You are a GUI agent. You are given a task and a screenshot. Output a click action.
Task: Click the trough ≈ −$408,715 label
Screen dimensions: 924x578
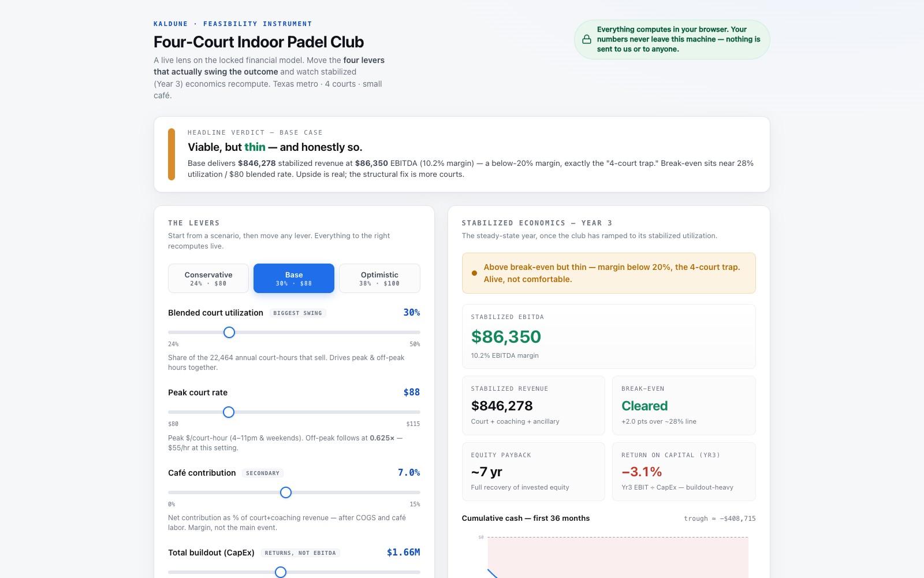coord(720,518)
